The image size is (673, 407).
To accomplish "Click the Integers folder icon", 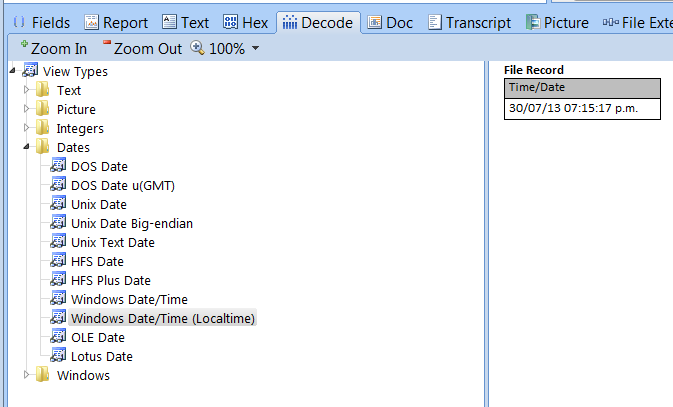I will (x=42, y=128).
